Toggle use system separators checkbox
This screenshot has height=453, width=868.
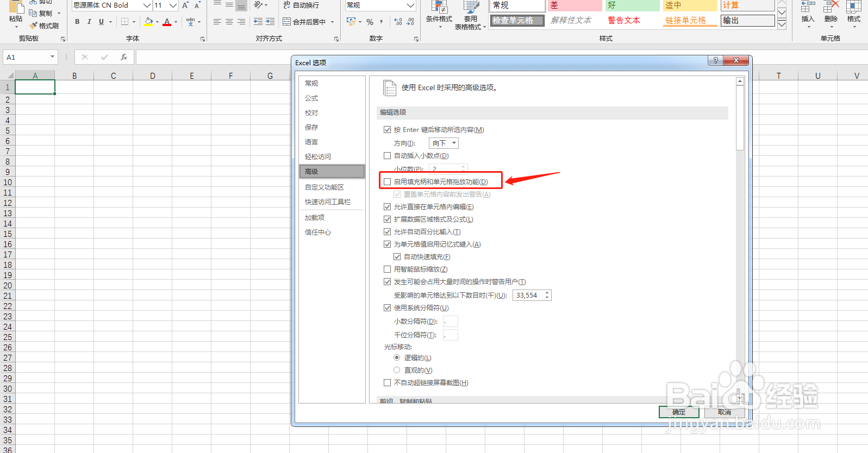(388, 308)
